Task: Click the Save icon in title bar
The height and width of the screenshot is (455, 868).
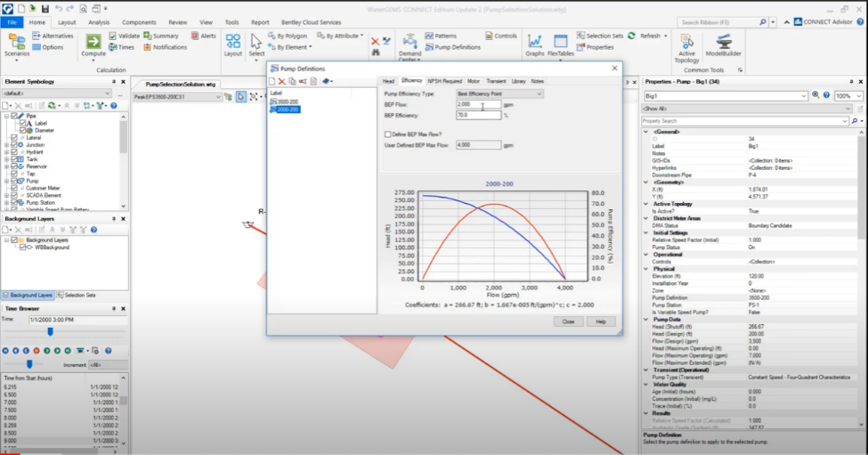Action: (x=45, y=9)
